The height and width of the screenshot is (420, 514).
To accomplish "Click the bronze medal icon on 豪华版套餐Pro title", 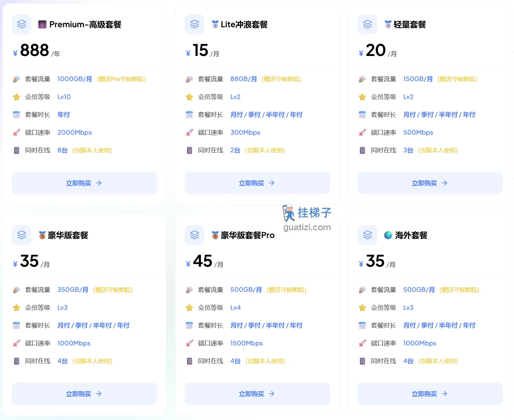I will 215,235.
